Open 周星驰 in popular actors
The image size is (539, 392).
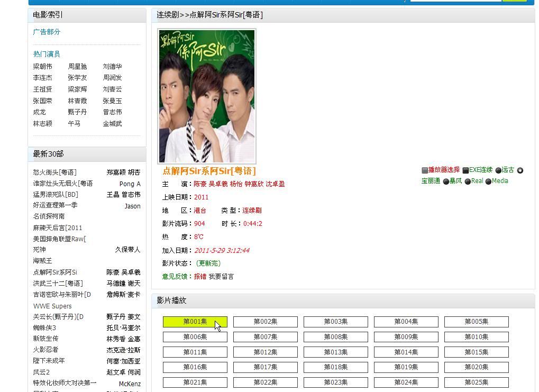click(x=77, y=67)
